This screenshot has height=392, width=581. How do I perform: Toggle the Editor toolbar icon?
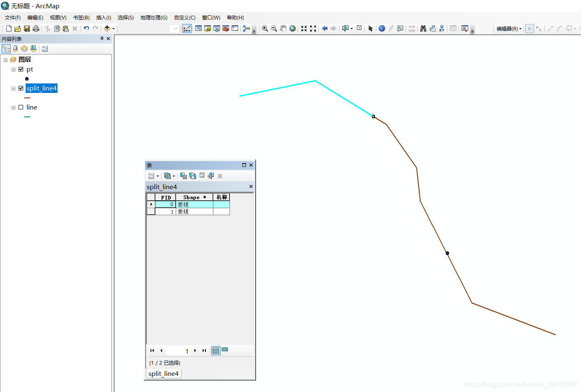[187, 29]
